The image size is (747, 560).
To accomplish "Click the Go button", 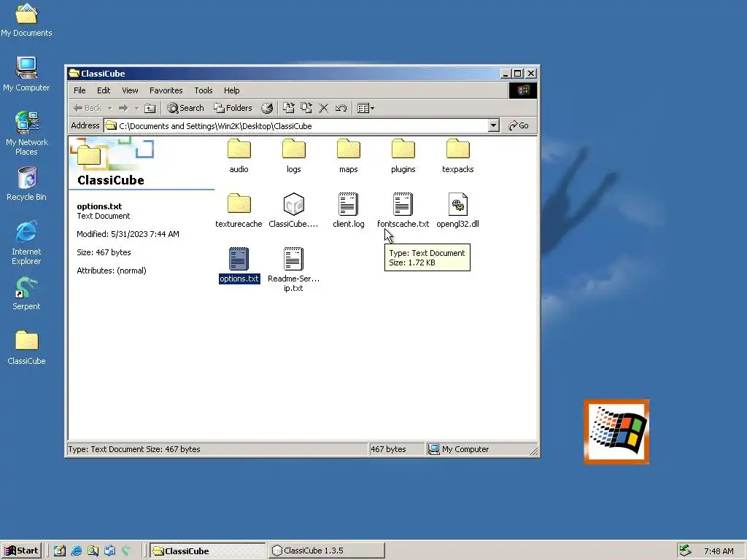I will point(519,125).
